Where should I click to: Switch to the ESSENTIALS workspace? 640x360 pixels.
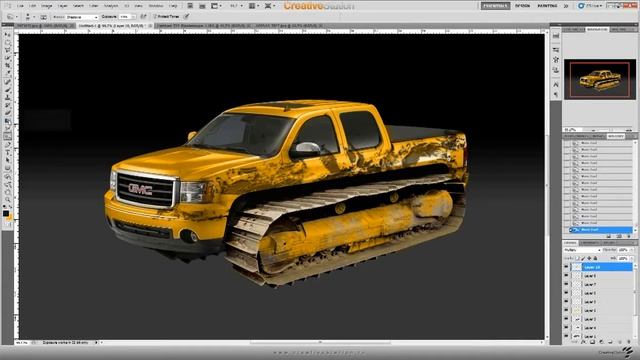[x=495, y=6]
